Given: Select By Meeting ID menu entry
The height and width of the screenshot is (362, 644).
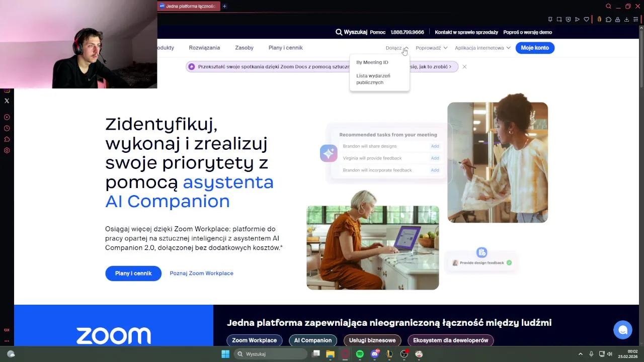Looking at the screenshot, I should click(372, 62).
